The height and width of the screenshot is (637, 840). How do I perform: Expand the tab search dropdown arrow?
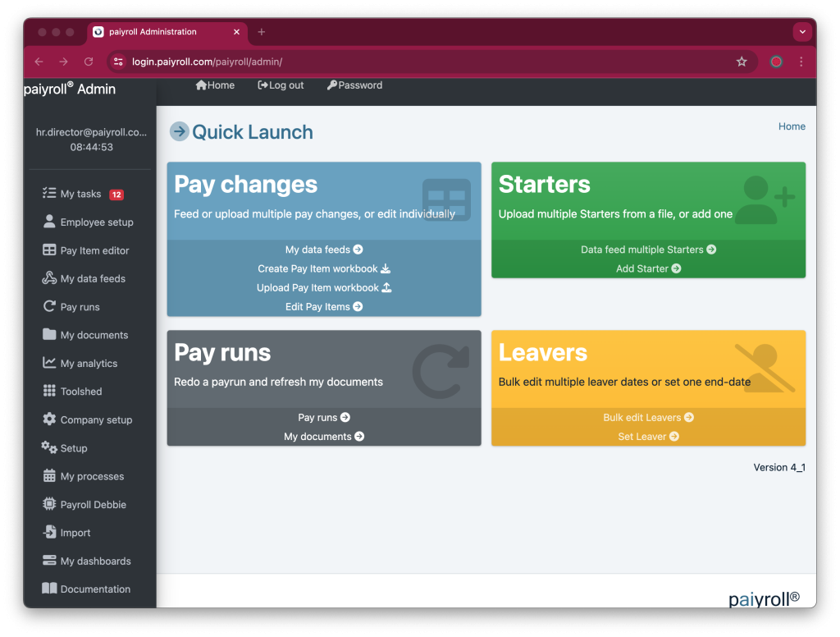802,32
